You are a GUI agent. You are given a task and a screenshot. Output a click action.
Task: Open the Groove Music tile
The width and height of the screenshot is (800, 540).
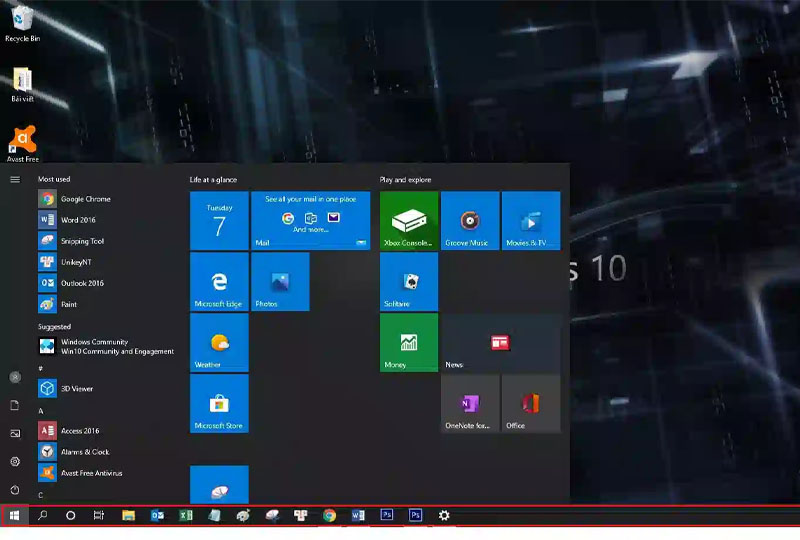click(470, 220)
